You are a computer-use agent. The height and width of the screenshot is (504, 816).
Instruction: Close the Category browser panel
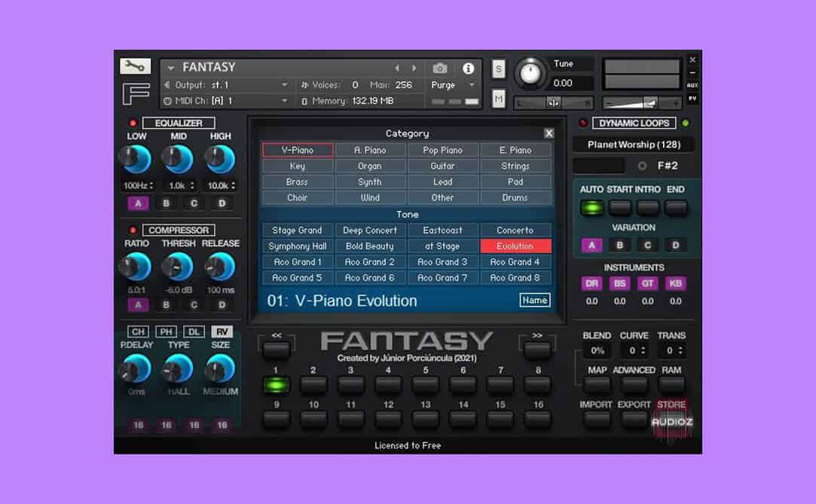coord(549,133)
